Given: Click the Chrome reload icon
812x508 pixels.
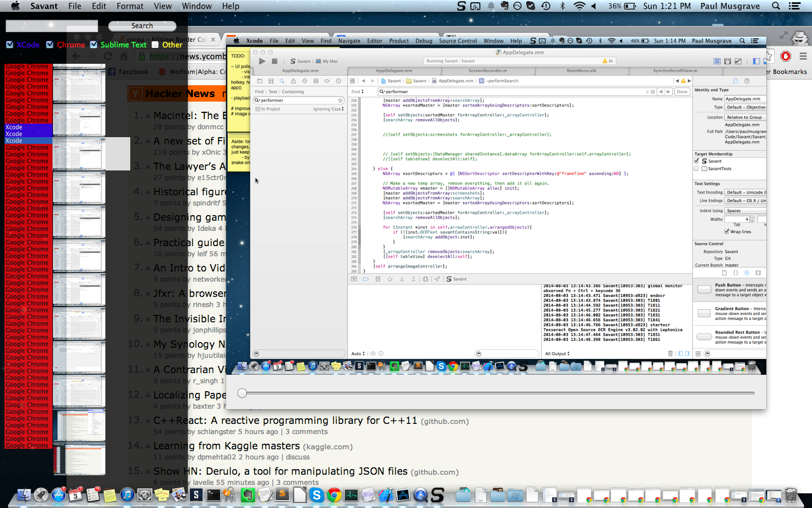Looking at the screenshot, I should (108, 56).
